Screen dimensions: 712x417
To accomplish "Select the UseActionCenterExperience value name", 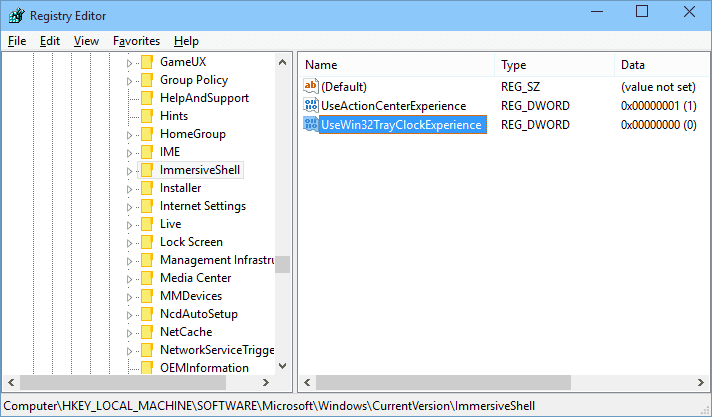I will coord(394,105).
